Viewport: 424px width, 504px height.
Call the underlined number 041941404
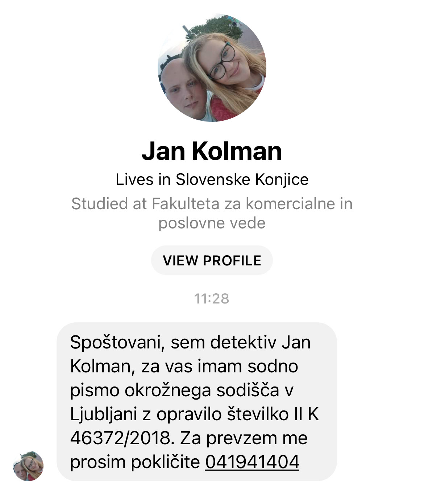[252, 462]
